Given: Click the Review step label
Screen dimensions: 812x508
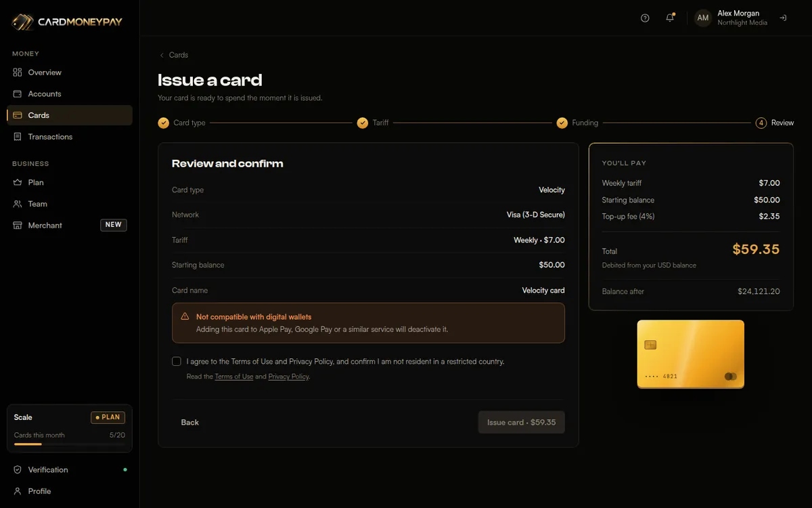Looking at the screenshot, I should pos(783,123).
